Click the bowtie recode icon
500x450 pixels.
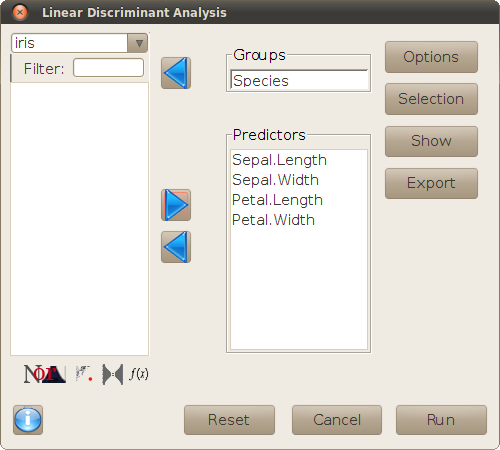[x=113, y=374]
